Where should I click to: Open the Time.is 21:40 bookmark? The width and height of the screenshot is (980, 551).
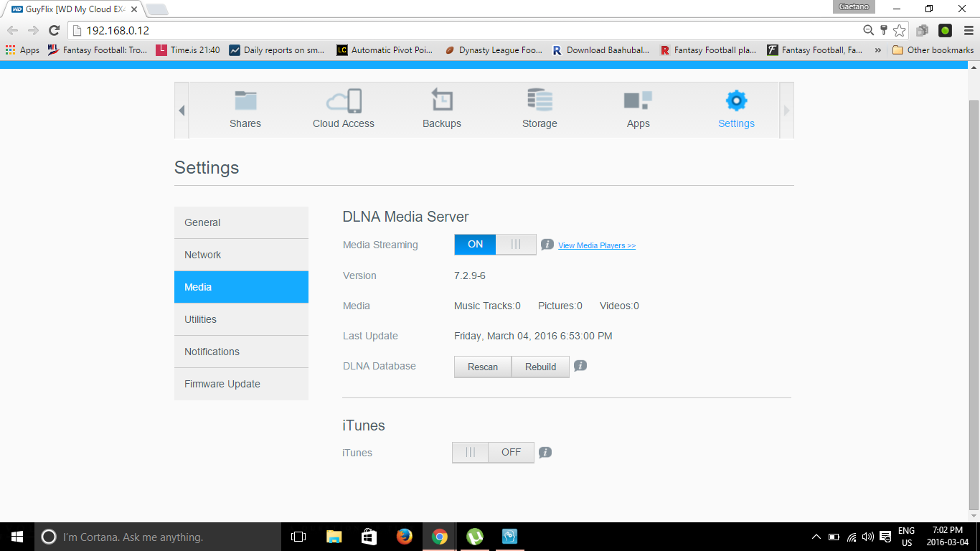click(x=188, y=50)
